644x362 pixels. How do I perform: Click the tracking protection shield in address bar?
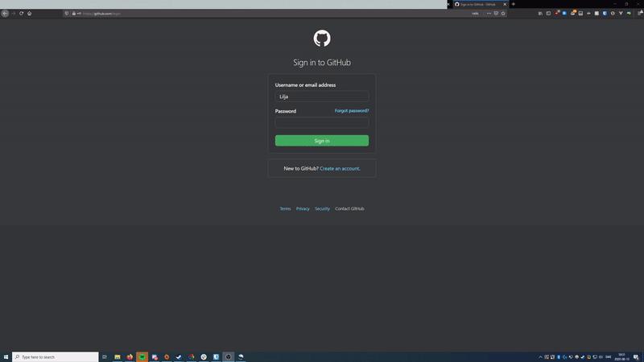coord(67,14)
